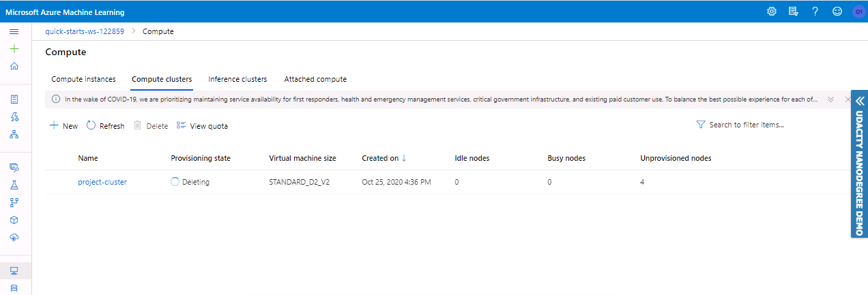Open Pipelines icon in sidebar
The height and width of the screenshot is (295, 868).
pos(14,202)
